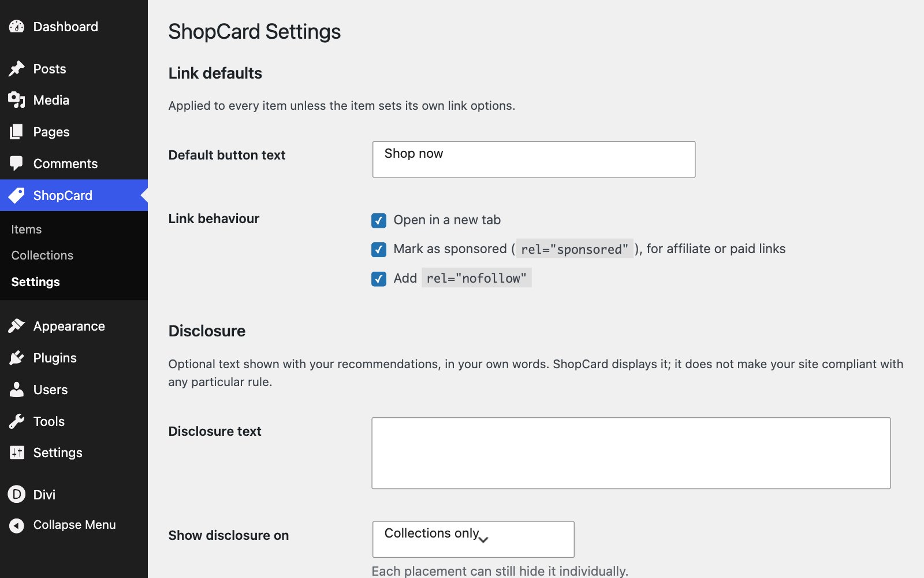Go to the Posts menu
The image size is (924, 578).
click(x=74, y=69)
